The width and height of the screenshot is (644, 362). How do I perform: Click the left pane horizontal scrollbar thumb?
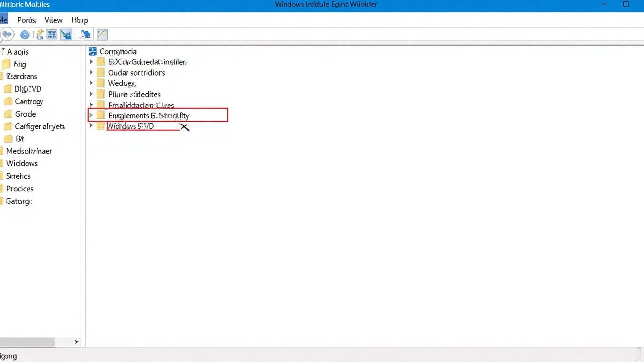(27, 342)
